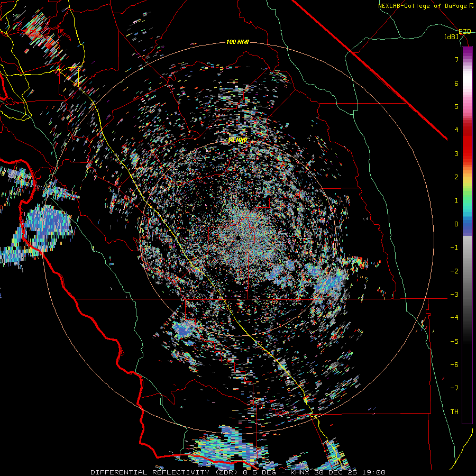Click the "TH" label on the color scale
Viewport: 476px width, 476px height.
[x=454, y=412]
